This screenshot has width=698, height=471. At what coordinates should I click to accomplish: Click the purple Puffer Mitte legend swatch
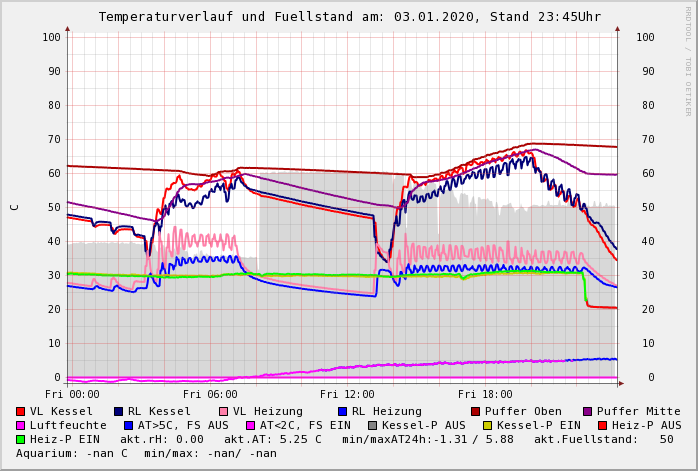pos(587,412)
